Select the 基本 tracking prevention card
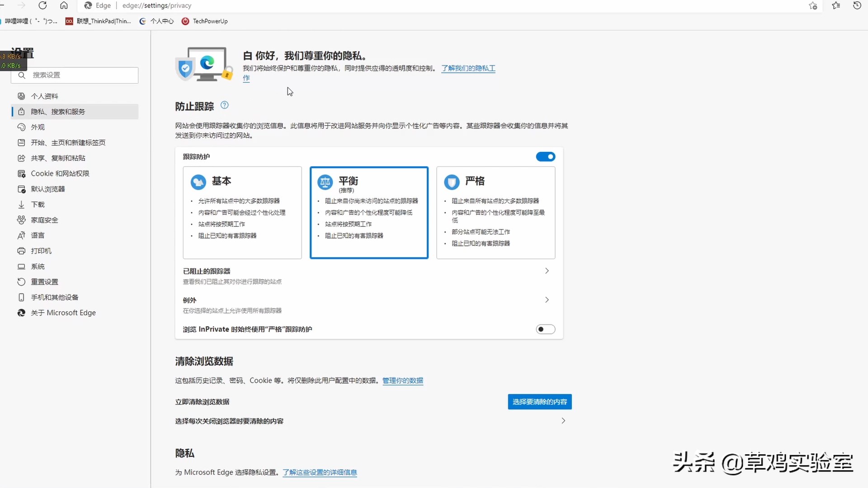This screenshot has width=868, height=488. [x=242, y=213]
